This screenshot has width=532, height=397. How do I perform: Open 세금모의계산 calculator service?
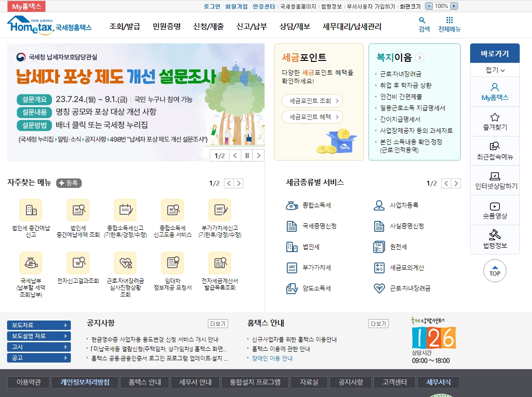(399, 268)
